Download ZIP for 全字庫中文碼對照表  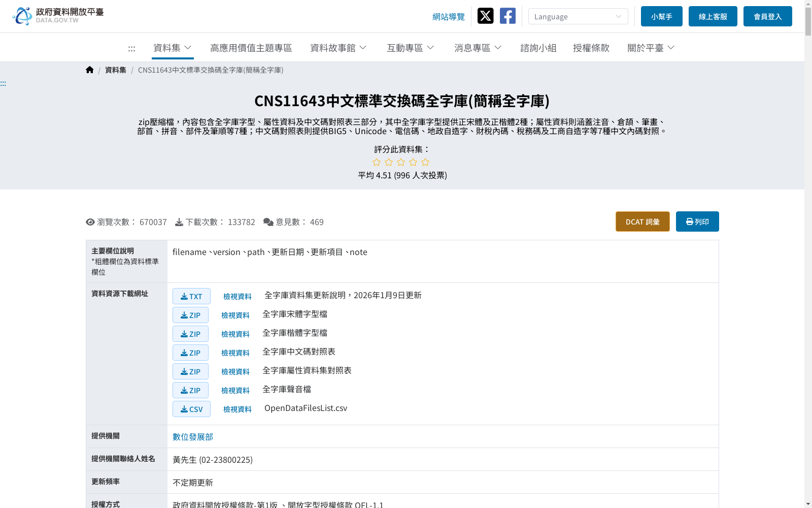190,353
